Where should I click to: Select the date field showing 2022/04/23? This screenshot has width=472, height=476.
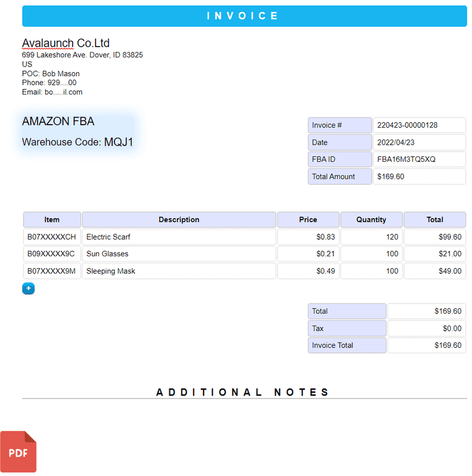pyautogui.click(x=419, y=142)
